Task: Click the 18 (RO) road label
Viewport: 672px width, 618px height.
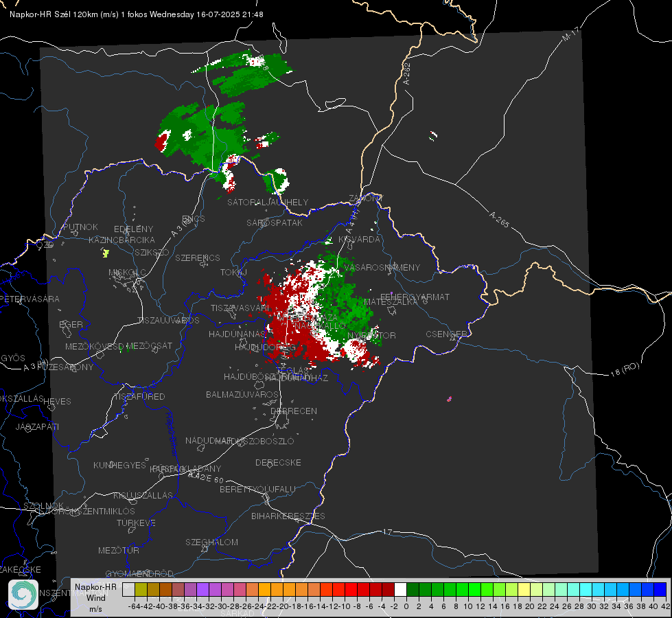Action: (625, 369)
